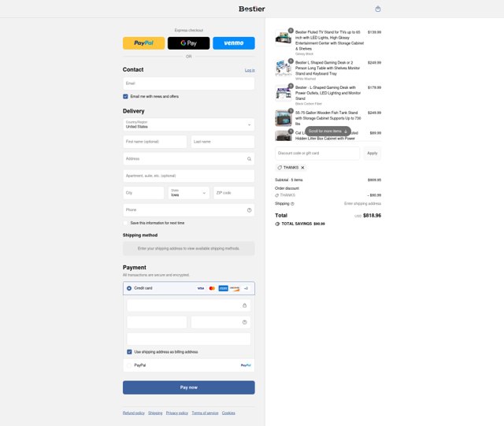Click the $139.99 TV stand price

click(375, 32)
